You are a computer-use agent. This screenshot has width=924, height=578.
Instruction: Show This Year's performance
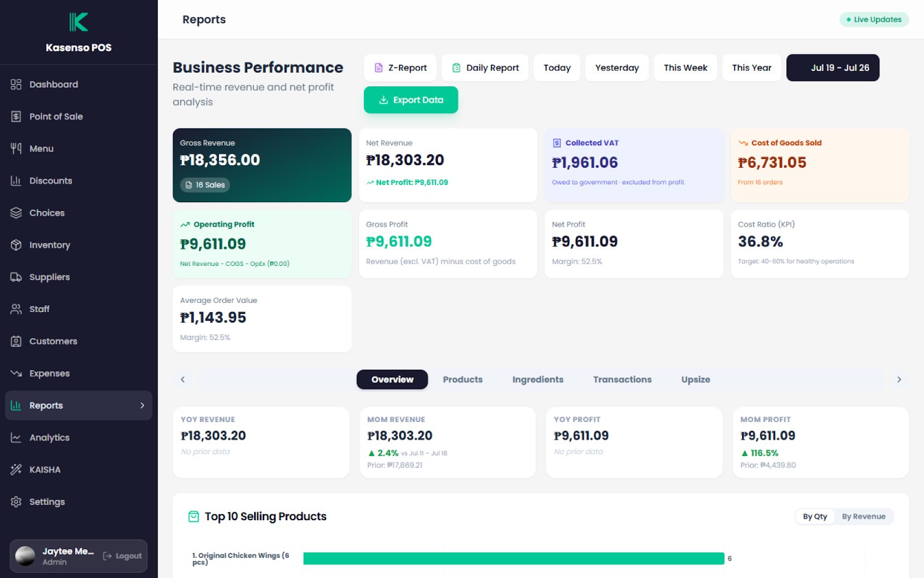[751, 68]
